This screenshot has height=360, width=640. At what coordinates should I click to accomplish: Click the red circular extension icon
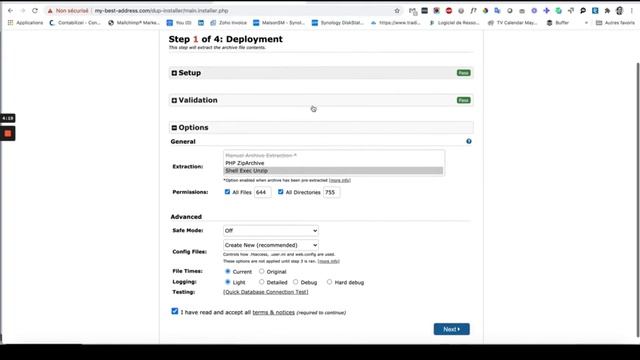coord(449,11)
